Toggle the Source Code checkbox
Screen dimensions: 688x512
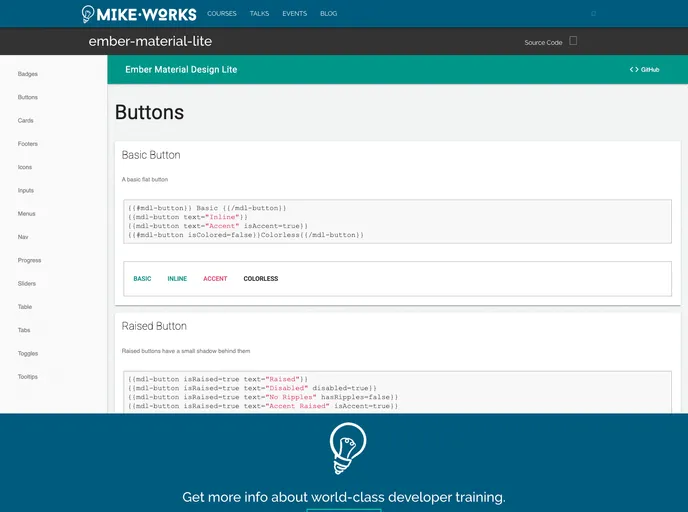pos(573,41)
